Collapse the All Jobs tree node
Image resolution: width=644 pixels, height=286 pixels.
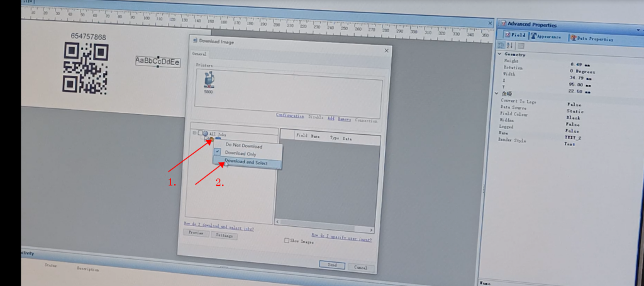[194, 134]
